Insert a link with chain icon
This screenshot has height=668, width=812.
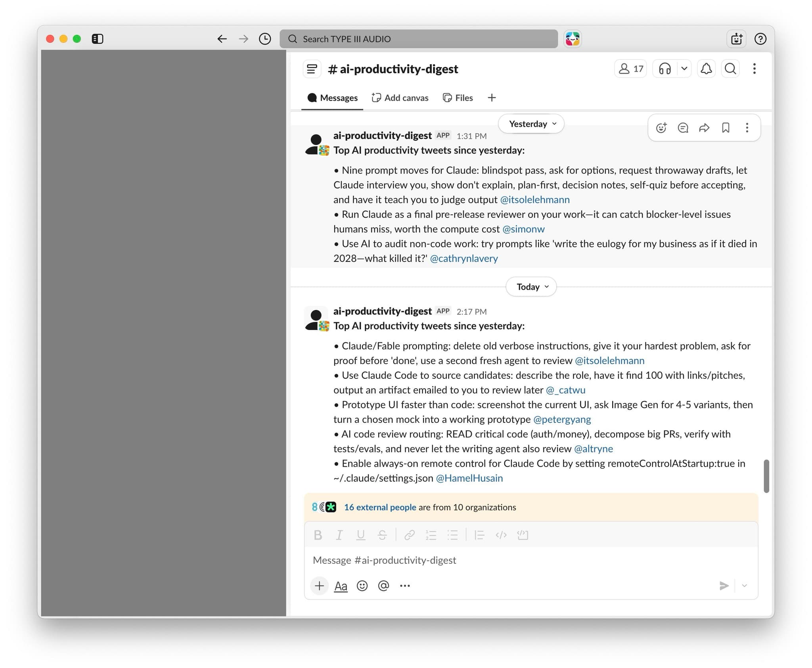410,535
